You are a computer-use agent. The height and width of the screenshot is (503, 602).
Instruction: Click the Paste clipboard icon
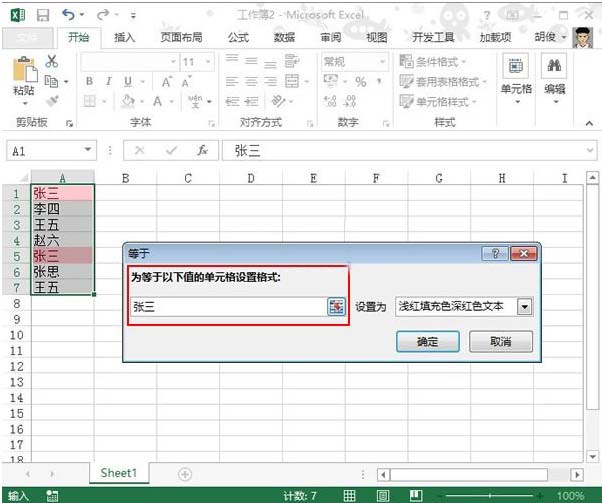click(25, 69)
